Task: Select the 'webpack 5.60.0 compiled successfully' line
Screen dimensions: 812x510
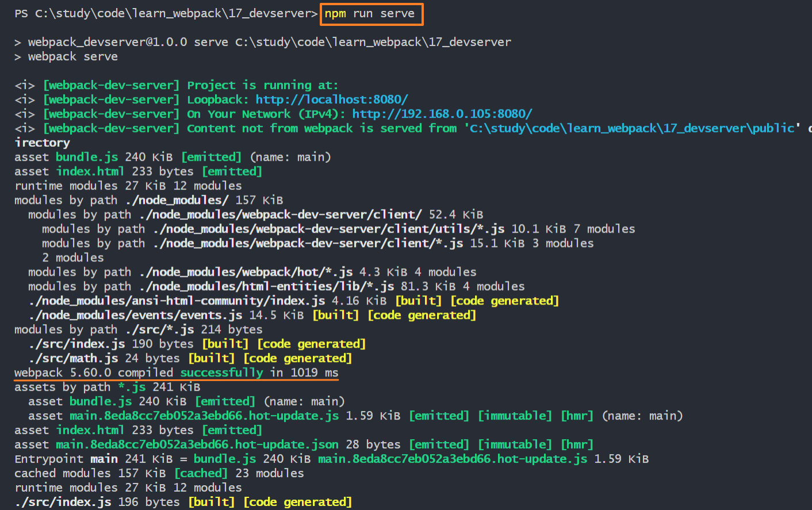Action: click(x=176, y=373)
